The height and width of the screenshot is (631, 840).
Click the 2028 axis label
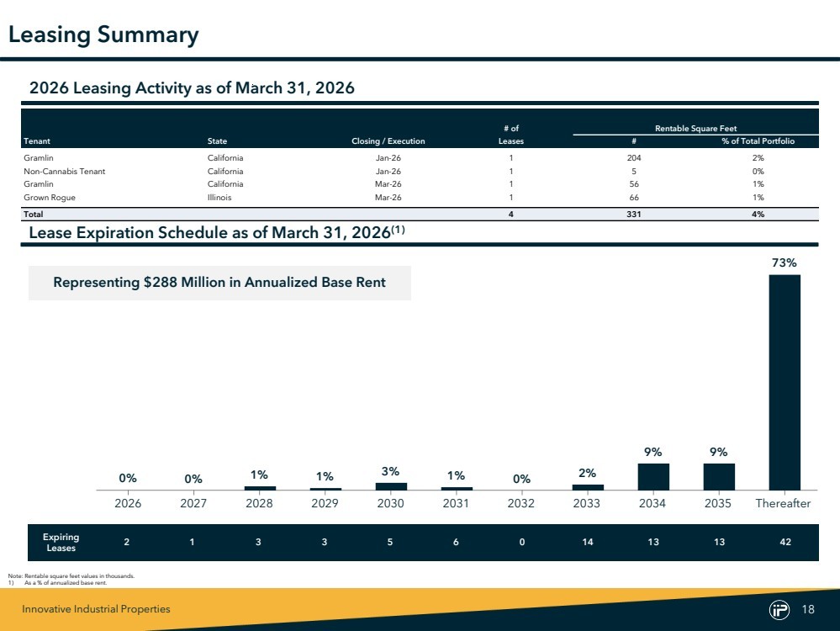(259, 503)
